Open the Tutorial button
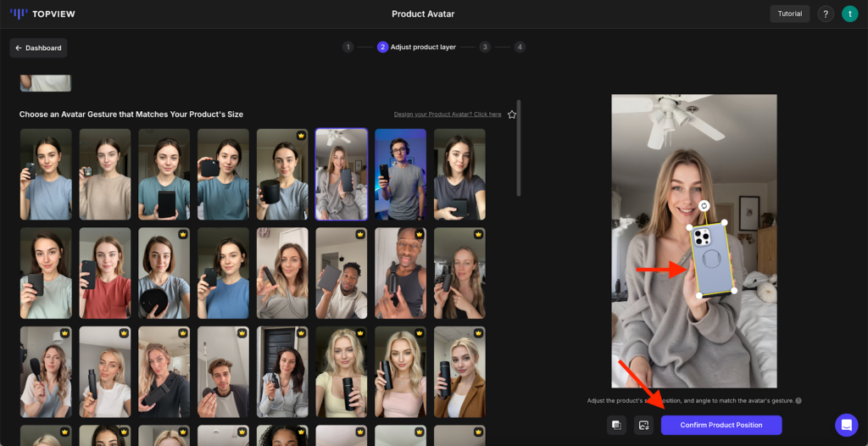This screenshot has width=868, height=446. [789, 14]
